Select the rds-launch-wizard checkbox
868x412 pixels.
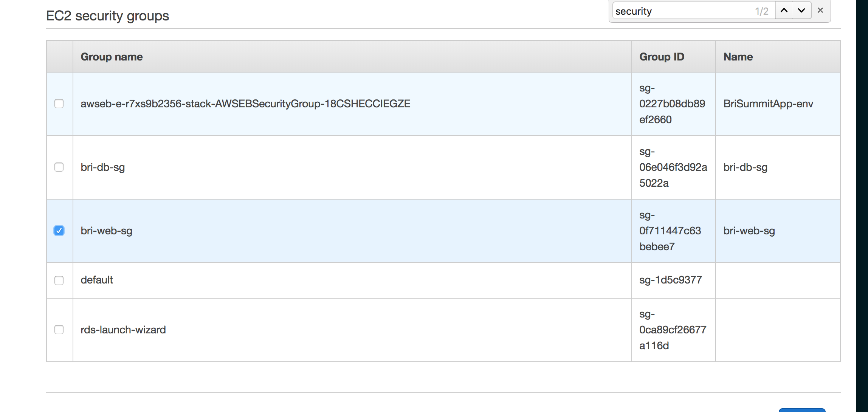point(59,330)
